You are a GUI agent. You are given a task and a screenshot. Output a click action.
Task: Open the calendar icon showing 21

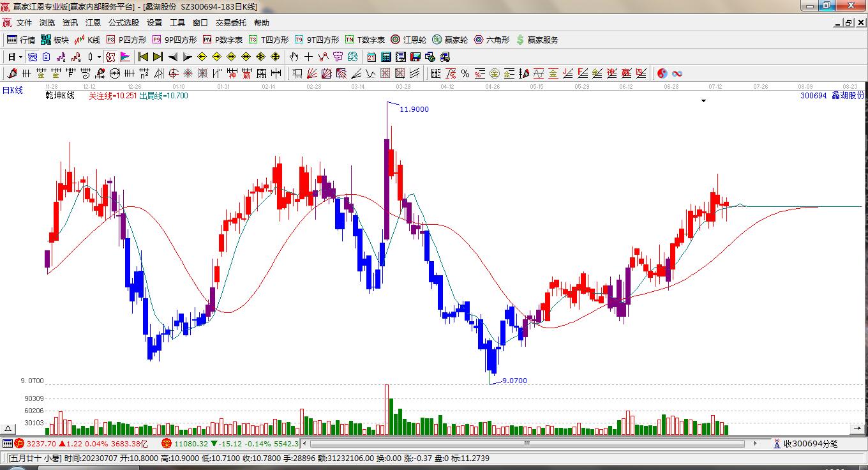[371, 57]
